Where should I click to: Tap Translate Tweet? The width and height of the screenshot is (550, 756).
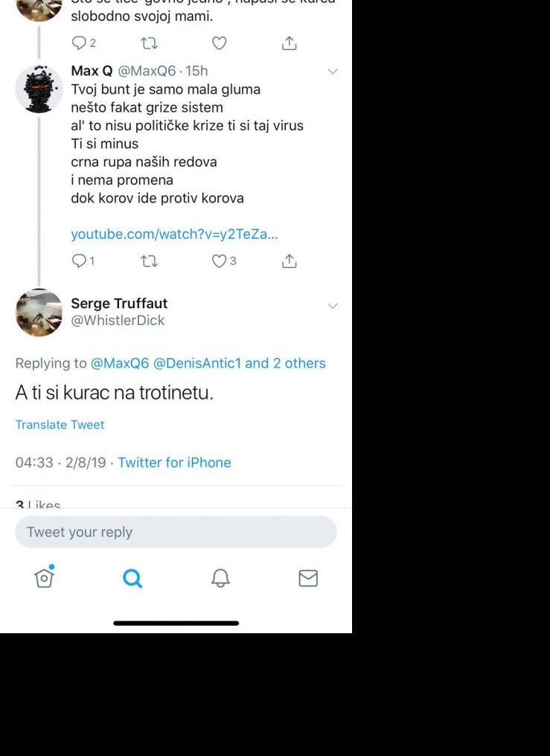pos(60,425)
